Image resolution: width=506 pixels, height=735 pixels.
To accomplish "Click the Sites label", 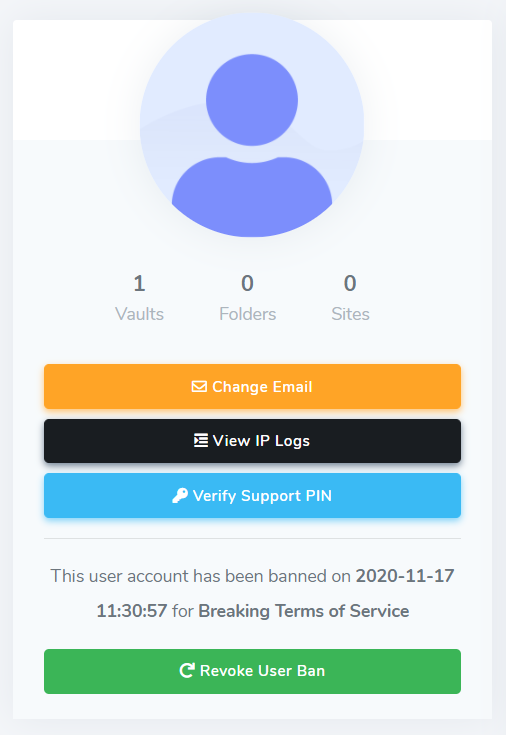I will click(x=350, y=314).
